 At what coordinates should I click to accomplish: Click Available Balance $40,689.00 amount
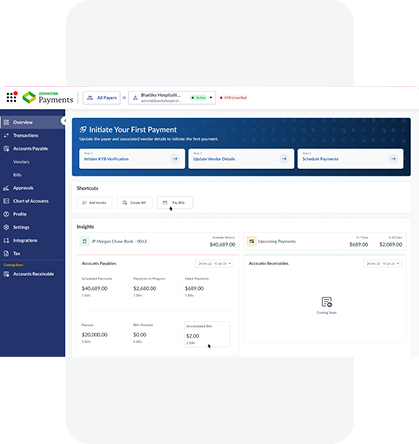(x=222, y=244)
